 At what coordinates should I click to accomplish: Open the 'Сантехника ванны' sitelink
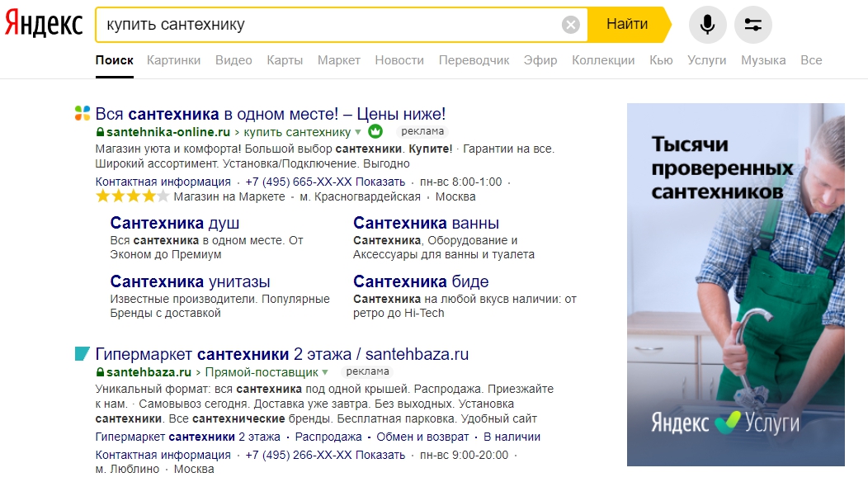426,223
